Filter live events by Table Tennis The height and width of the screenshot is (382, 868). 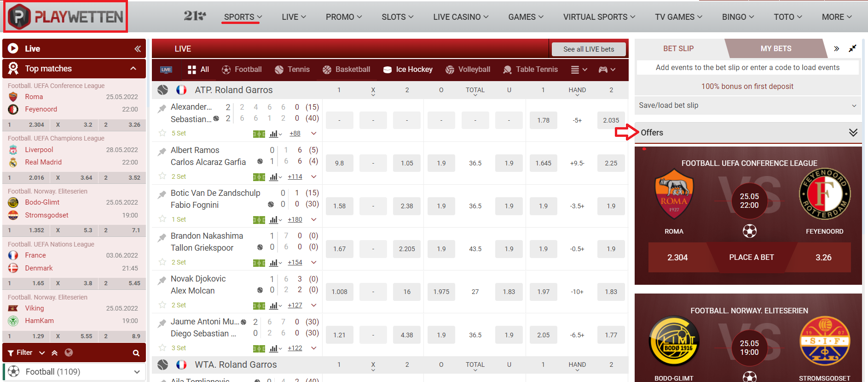click(530, 70)
